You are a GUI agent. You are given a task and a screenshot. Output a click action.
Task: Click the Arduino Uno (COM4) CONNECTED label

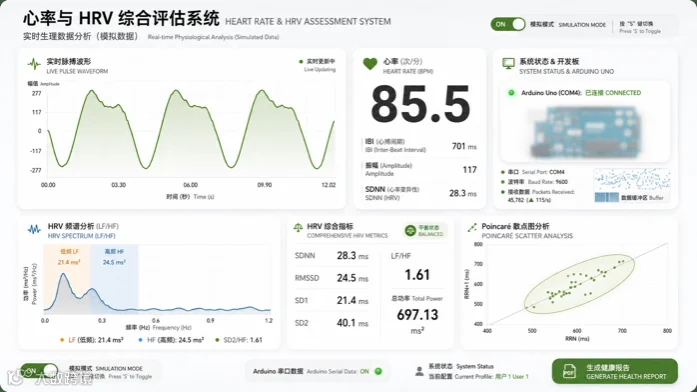tap(581, 93)
